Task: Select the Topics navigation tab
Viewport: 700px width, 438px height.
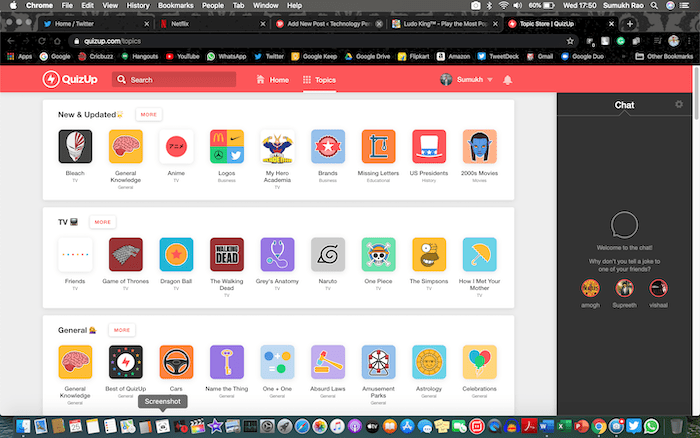Action: pos(319,80)
